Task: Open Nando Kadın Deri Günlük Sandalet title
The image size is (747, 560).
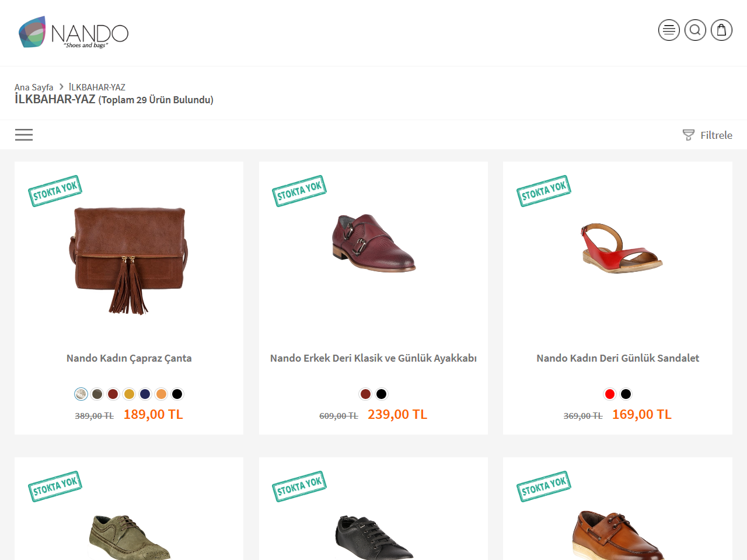Action: [617, 358]
